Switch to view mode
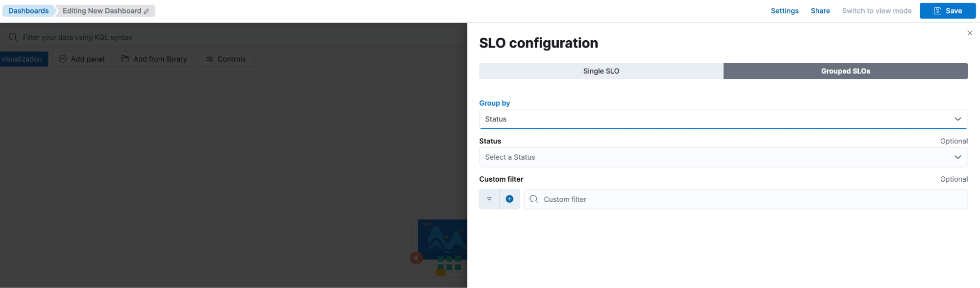The image size is (980, 288). point(877,10)
